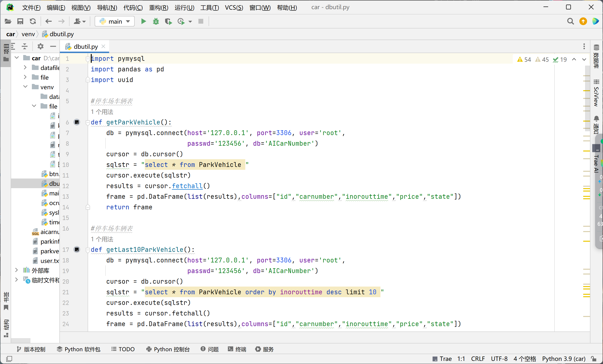Collapse all in project tree
603x364 pixels.
coord(24,46)
